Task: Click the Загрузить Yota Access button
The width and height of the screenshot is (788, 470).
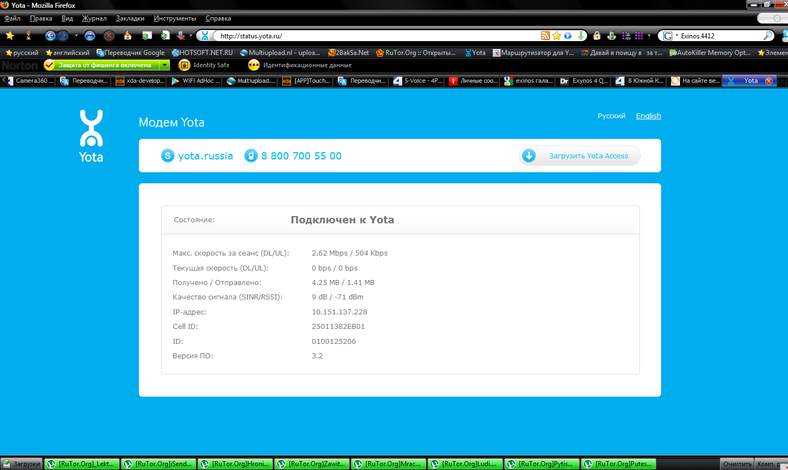Action: point(579,156)
